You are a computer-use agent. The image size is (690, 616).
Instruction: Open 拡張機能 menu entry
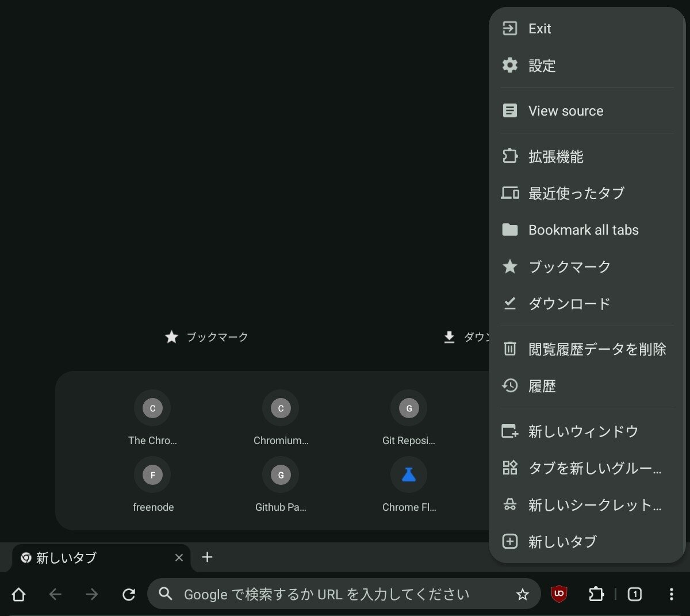point(586,156)
